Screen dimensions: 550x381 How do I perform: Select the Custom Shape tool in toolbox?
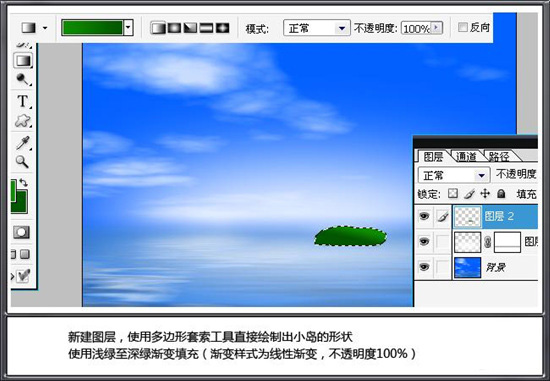coord(23,121)
